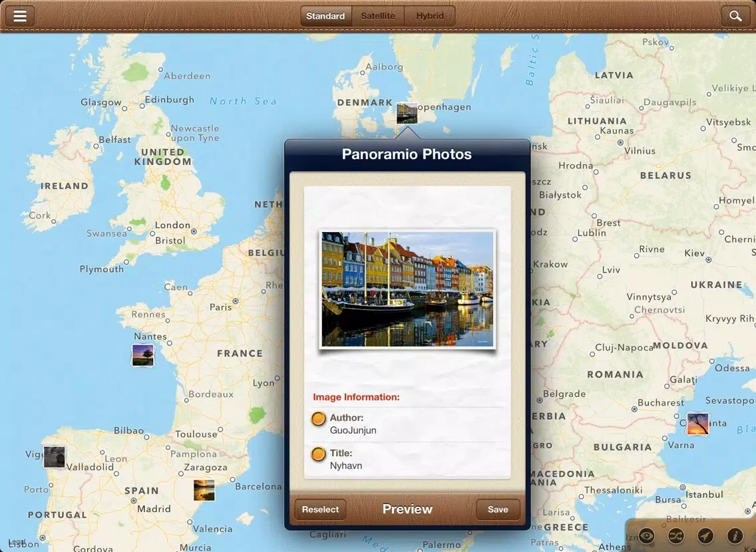Image resolution: width=756 pixels, height=552 pixels.
Task: Click the orange bullet beside Title
Action: (x=318, y=454)
